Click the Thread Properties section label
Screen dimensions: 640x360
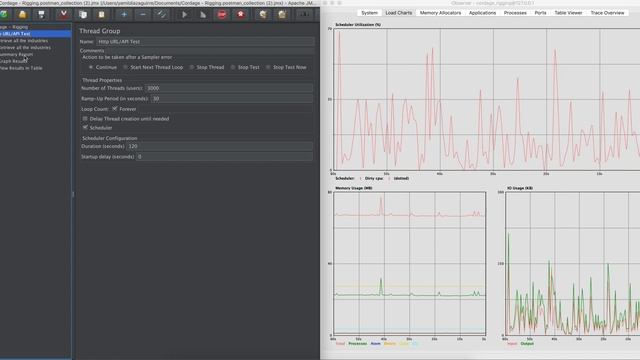pos(102,80)
